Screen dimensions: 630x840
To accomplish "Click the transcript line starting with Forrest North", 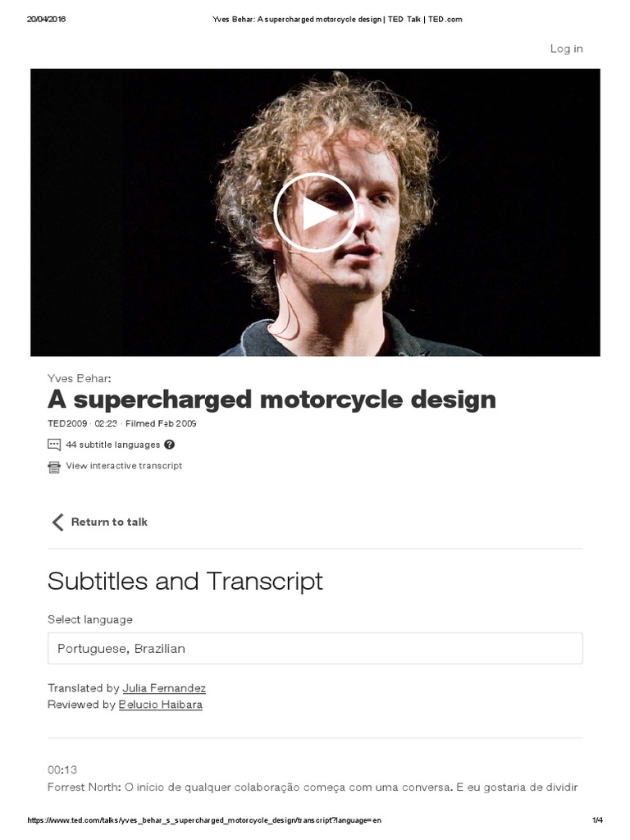I will [x=313, y=787].
